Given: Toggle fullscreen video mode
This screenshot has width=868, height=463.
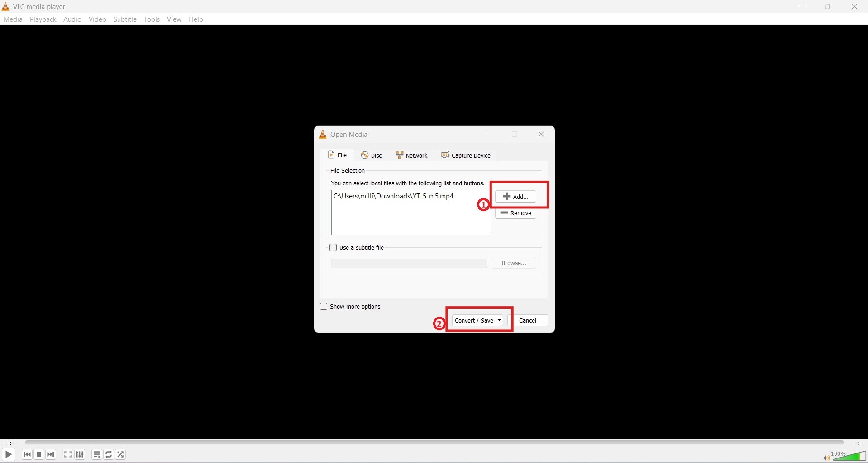Looking at the screenshot, I should click(67, 454).
